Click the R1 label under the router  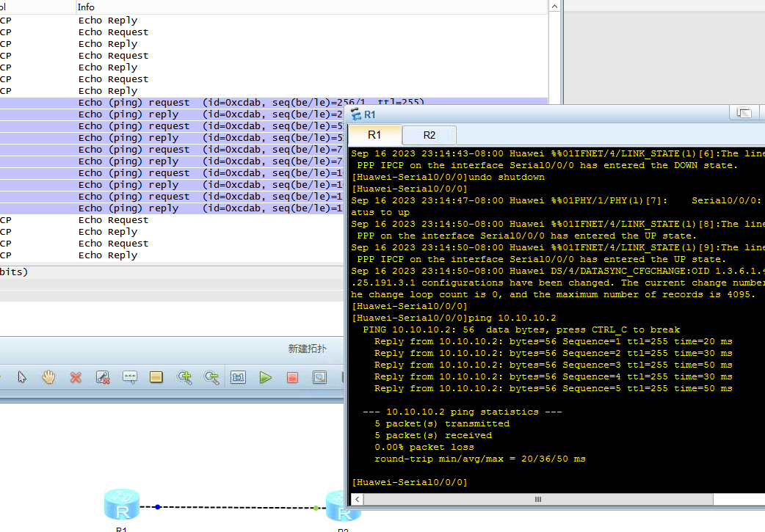coord(121,528)
